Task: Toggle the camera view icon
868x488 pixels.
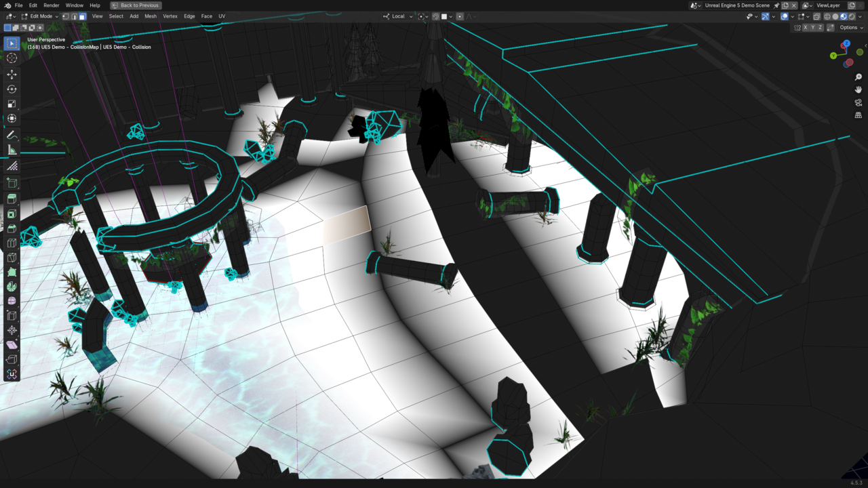Action: 859,103
